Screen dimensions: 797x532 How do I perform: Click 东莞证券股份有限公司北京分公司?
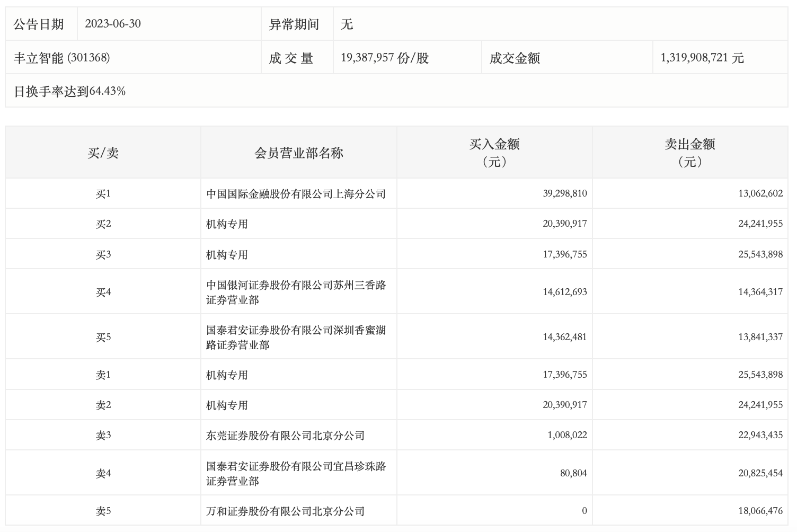coord(286,436)
